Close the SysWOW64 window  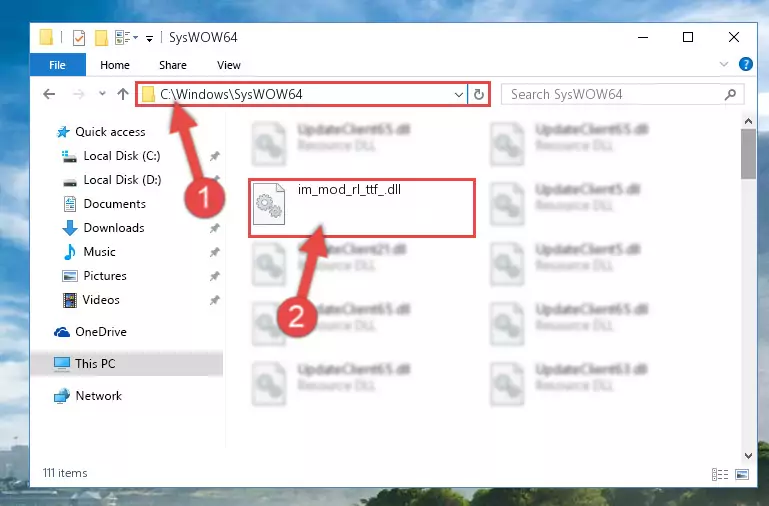click(734, 37)
